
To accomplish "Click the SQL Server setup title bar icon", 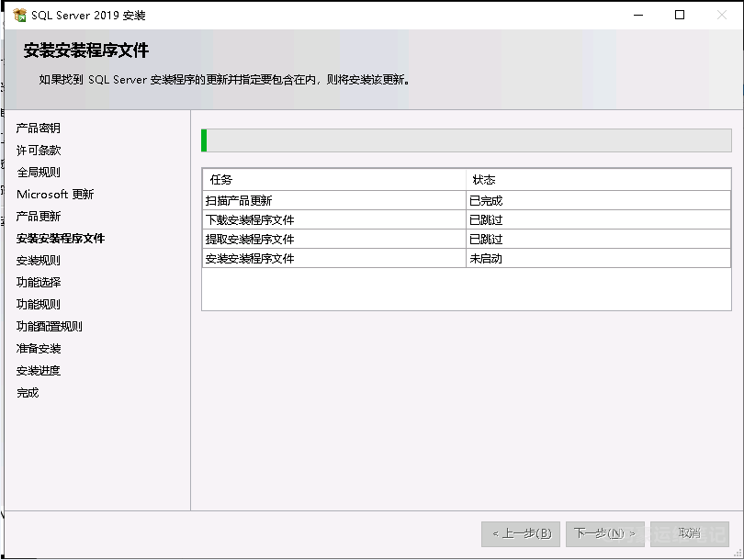I will (x=19, y=16).
